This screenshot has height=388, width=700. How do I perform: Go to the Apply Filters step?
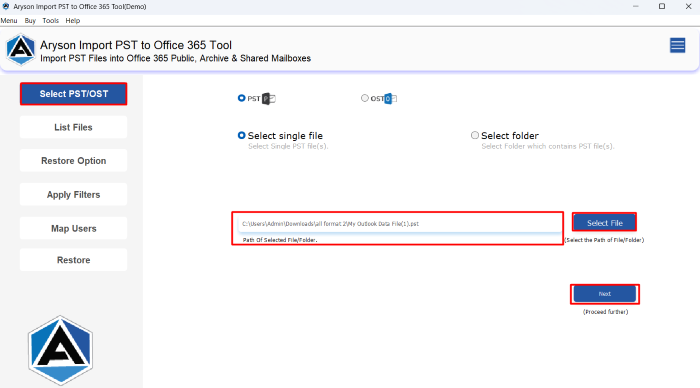[74, 195]
